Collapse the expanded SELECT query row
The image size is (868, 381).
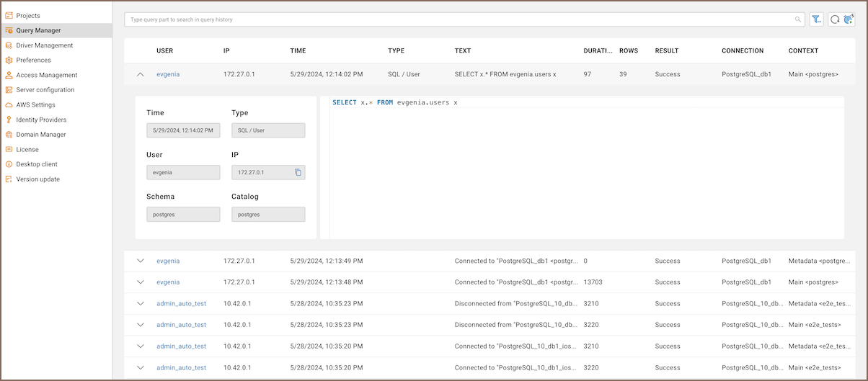coord(140,74)
